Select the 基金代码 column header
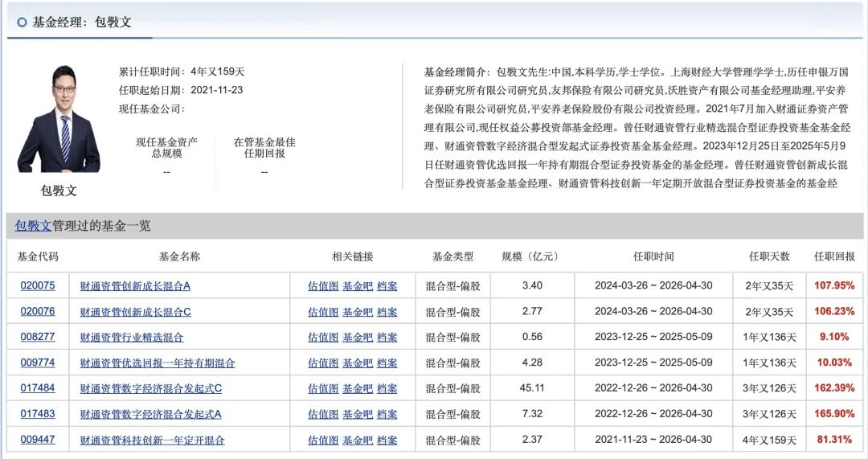The height and width of the screenshot is (459, 868). click(38, 256)
